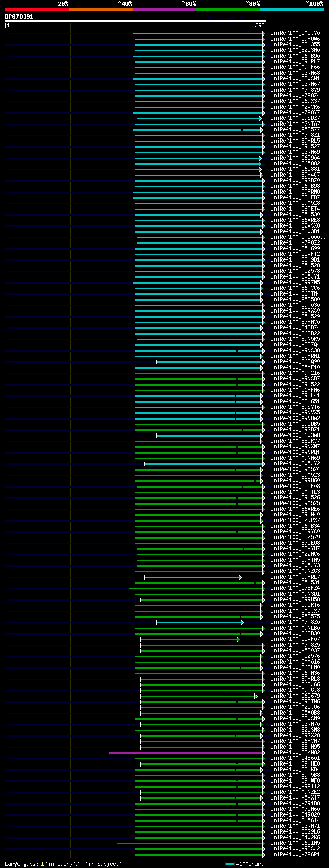The width and height of the screenshot is (329, 868).
Task: Select the UniRef100_Q1W3A8 label
Action: click(x=295, y=436)
